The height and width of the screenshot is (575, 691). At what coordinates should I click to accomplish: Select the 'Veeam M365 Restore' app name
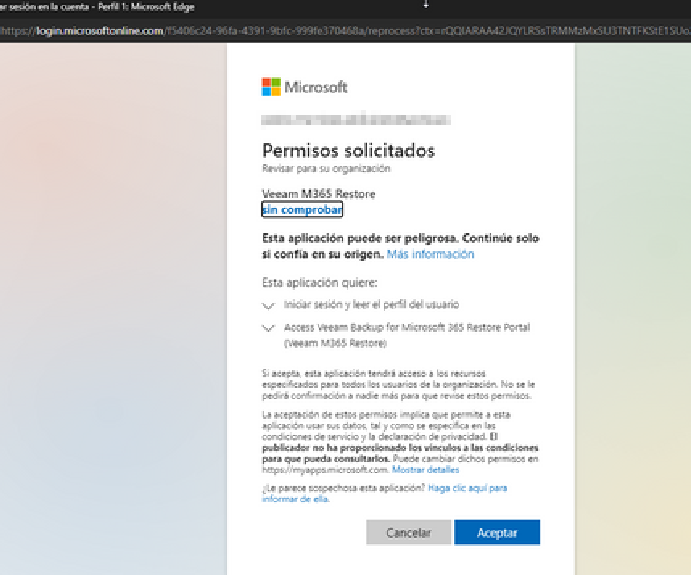(319, 194)
